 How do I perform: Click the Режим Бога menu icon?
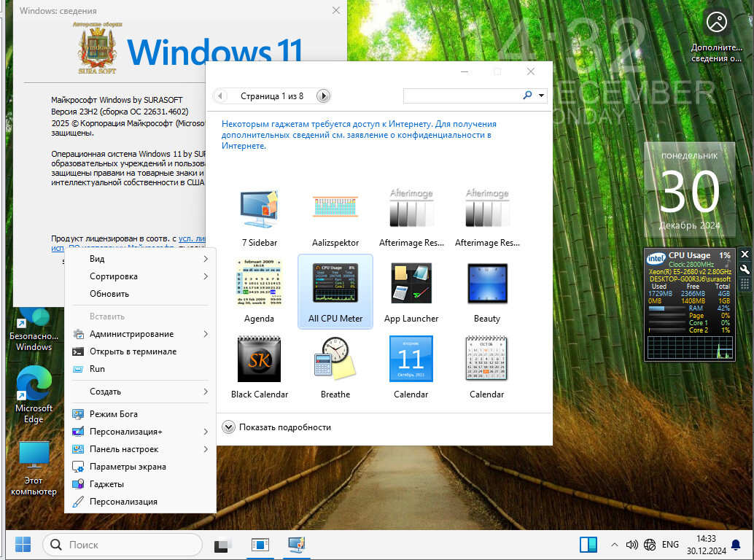click(78, 414)
